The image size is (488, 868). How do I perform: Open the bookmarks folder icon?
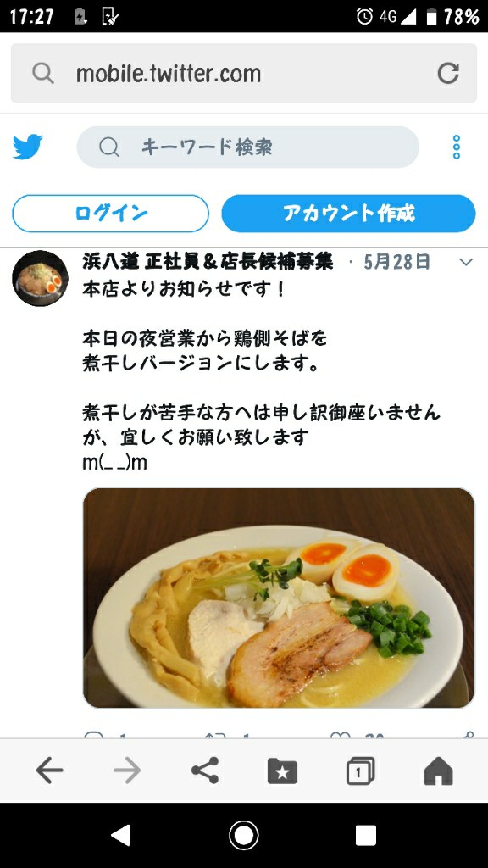[282, 771]
